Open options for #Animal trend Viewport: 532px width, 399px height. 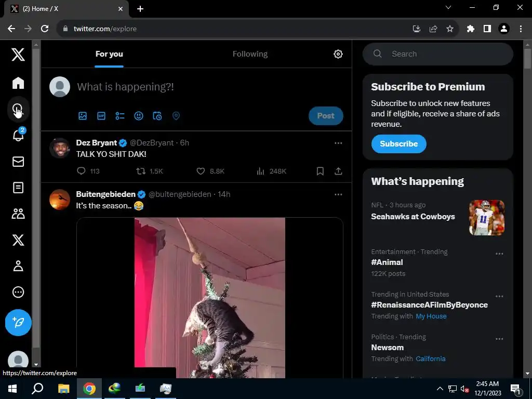coord(499,254)
